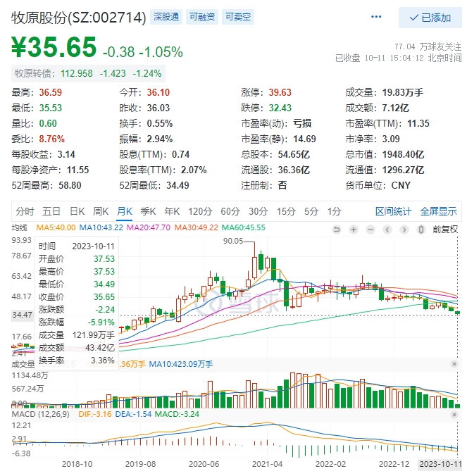Select the 周K tab
Viewport: 467px width, 476px height.
101,211
